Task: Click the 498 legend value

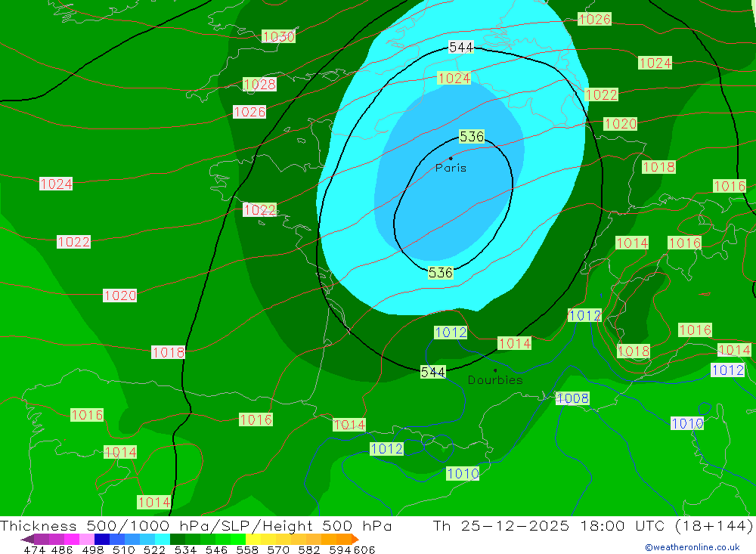Action: click(x=93, y=549)
